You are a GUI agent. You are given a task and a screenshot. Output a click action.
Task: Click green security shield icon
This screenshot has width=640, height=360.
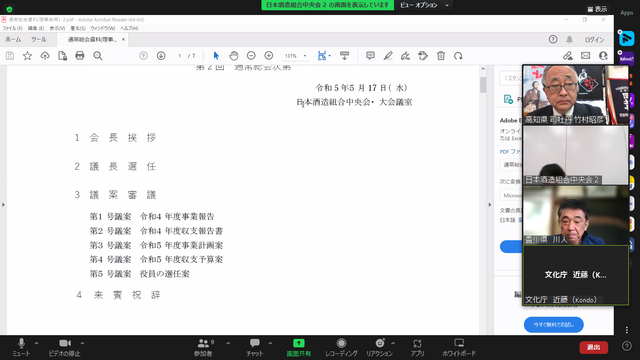click(x=9, y=9)
